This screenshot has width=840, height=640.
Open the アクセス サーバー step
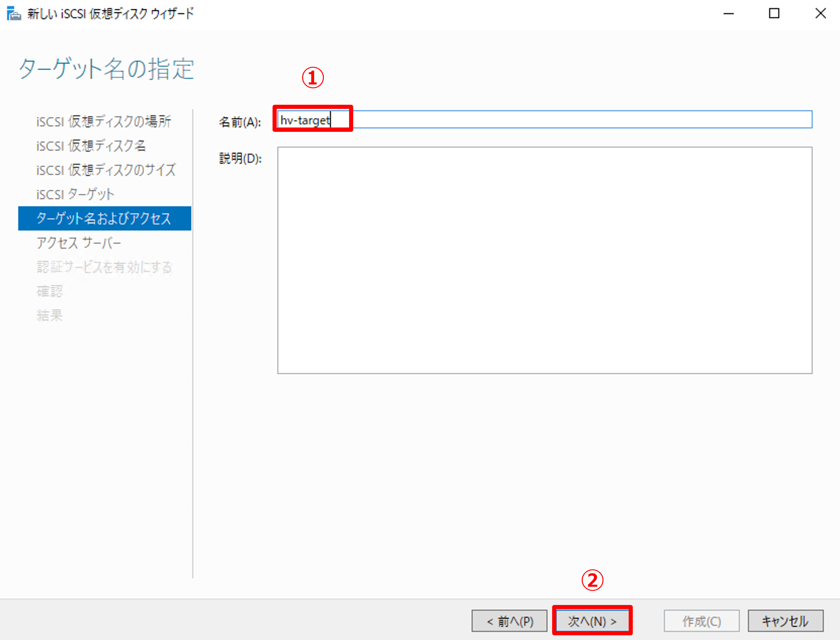(79, 243)
